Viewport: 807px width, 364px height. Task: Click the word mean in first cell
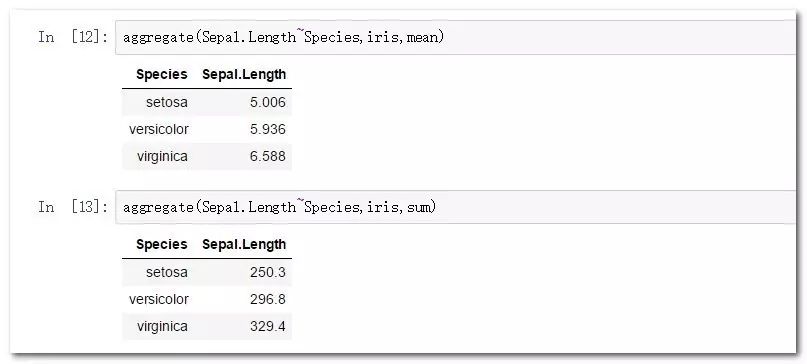pyautogui.click(x=422, y=38)
